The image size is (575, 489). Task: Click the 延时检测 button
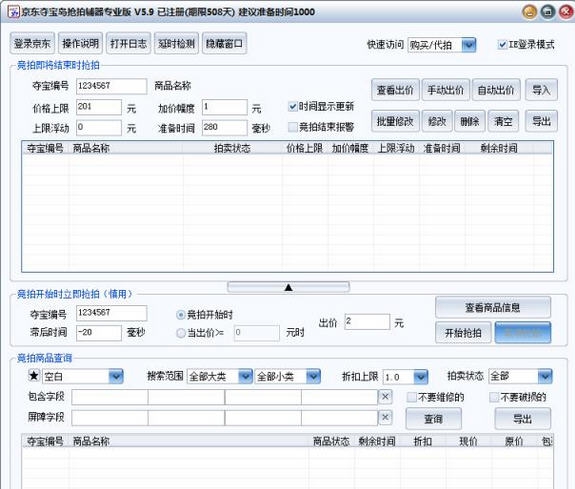coord(176,43)
